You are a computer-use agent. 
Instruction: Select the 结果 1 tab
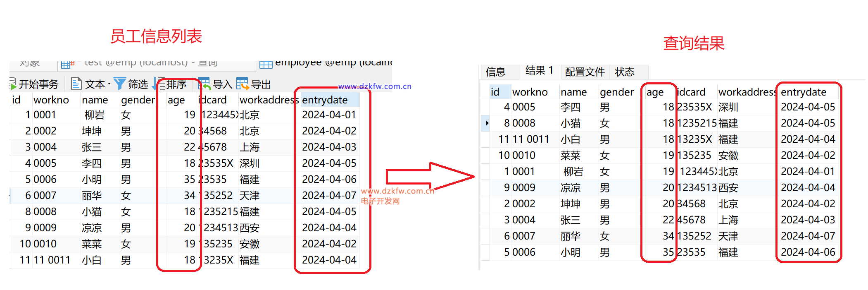539,71
